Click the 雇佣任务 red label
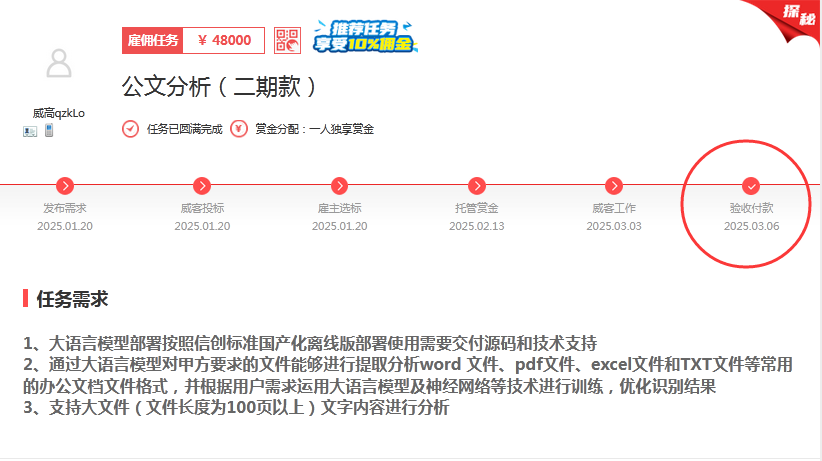 (x=153, y=40)
